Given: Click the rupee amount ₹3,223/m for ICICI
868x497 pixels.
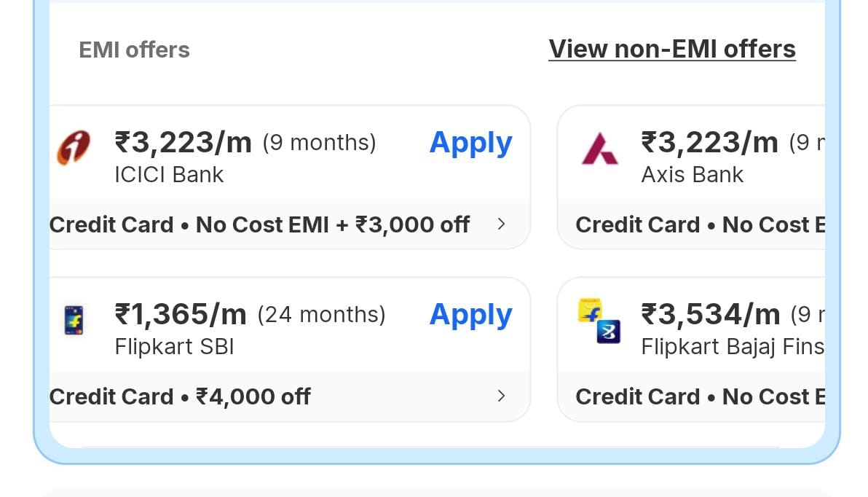Looking at the screenshot, I should point(183,143).
